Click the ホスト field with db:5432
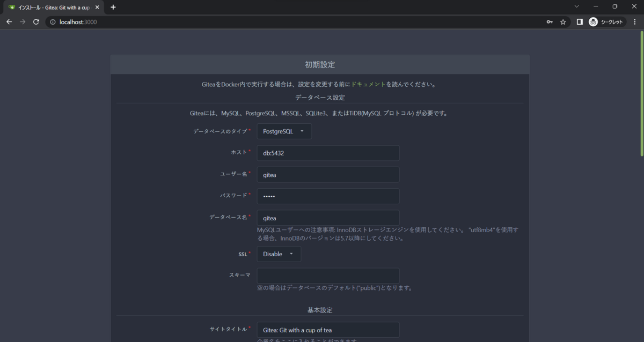644x342 pixels. pos(328,153)
